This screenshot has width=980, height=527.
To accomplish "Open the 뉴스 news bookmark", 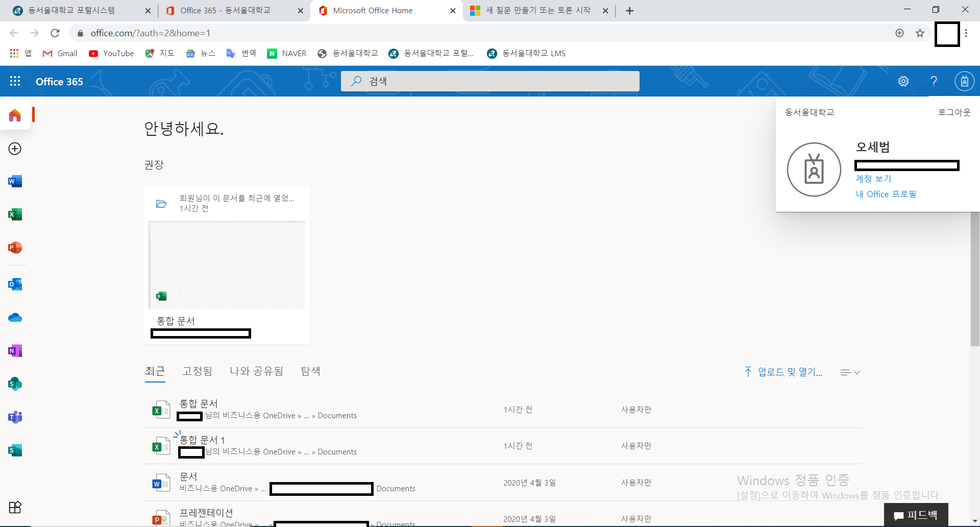I will 201,53.
